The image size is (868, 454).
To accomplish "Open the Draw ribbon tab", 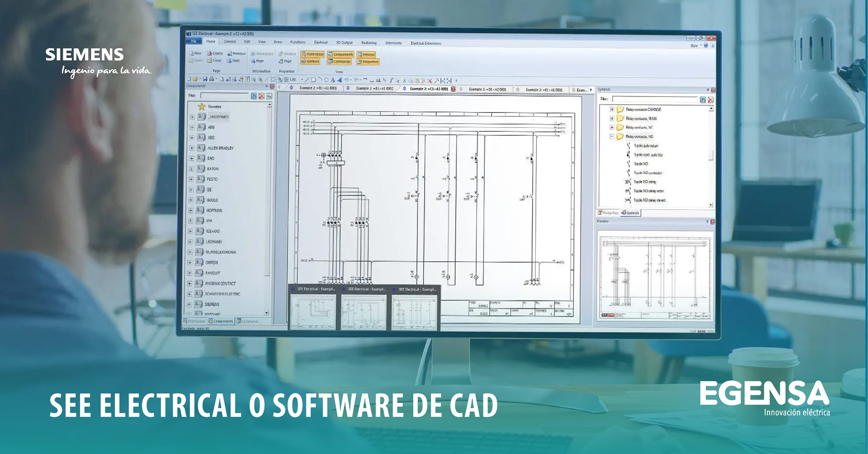I will (x=278, y=42).
